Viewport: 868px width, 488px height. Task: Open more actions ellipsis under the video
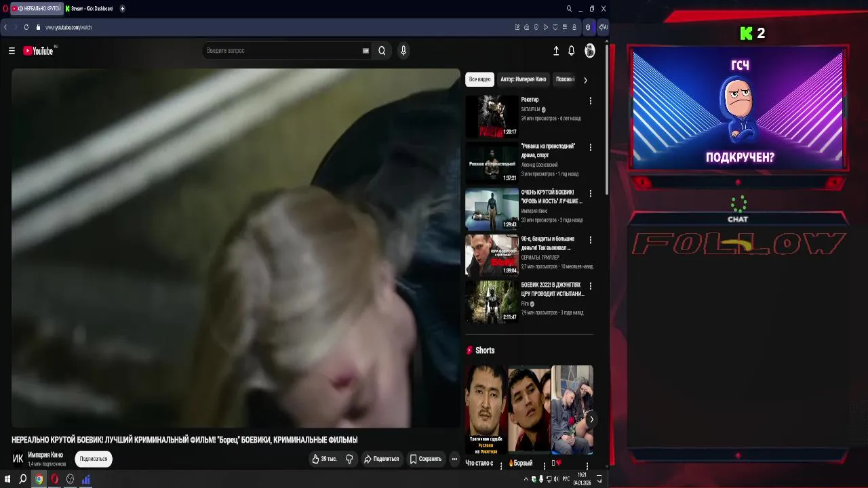click(x=454, y=459)
